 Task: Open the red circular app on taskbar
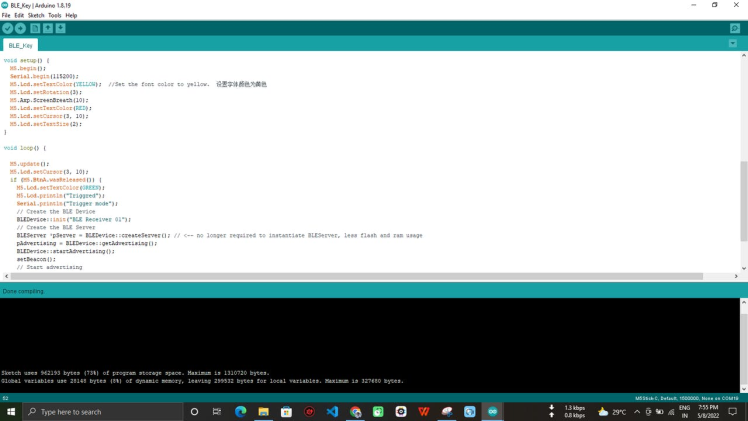[x=309, y=411]
